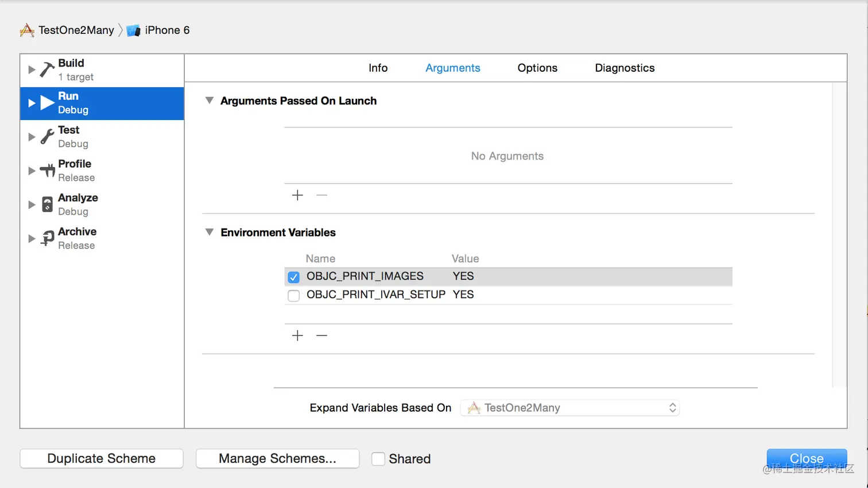The image size is (868, 488).
Task: Switch to the Diagnostics tab
Action: 625,68
